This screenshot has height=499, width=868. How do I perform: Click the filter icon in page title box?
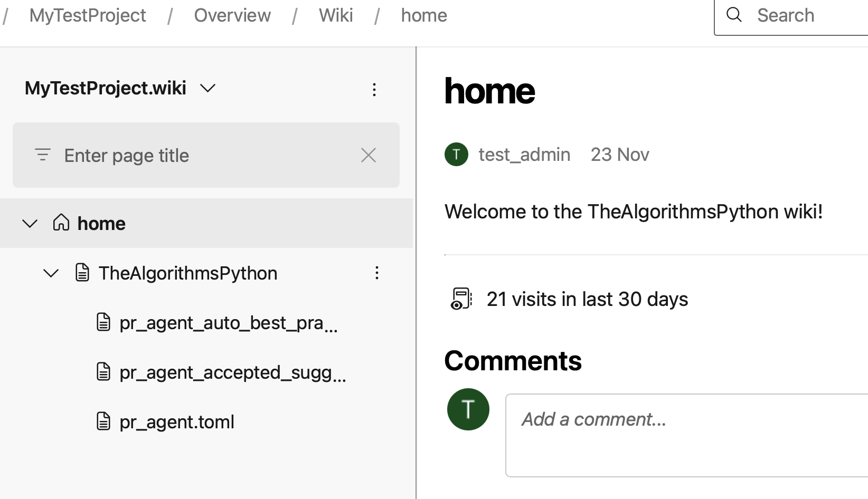(x=43, y=155)
